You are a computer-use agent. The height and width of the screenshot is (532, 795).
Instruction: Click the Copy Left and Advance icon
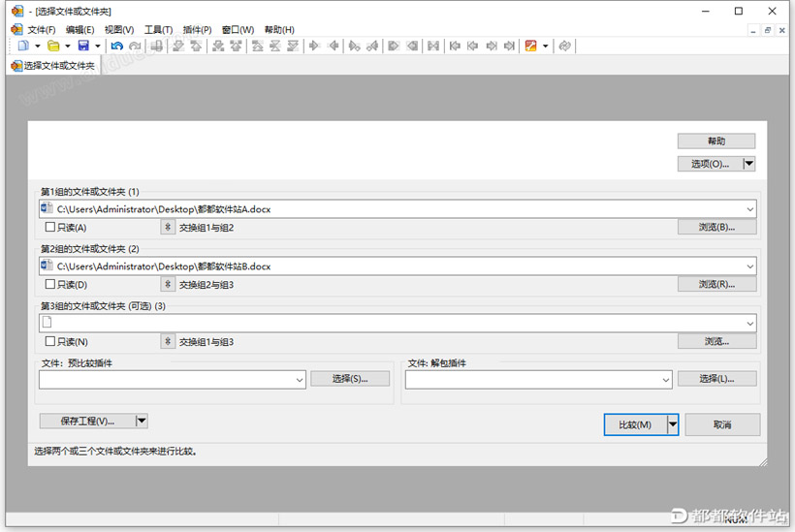[372, 47]
